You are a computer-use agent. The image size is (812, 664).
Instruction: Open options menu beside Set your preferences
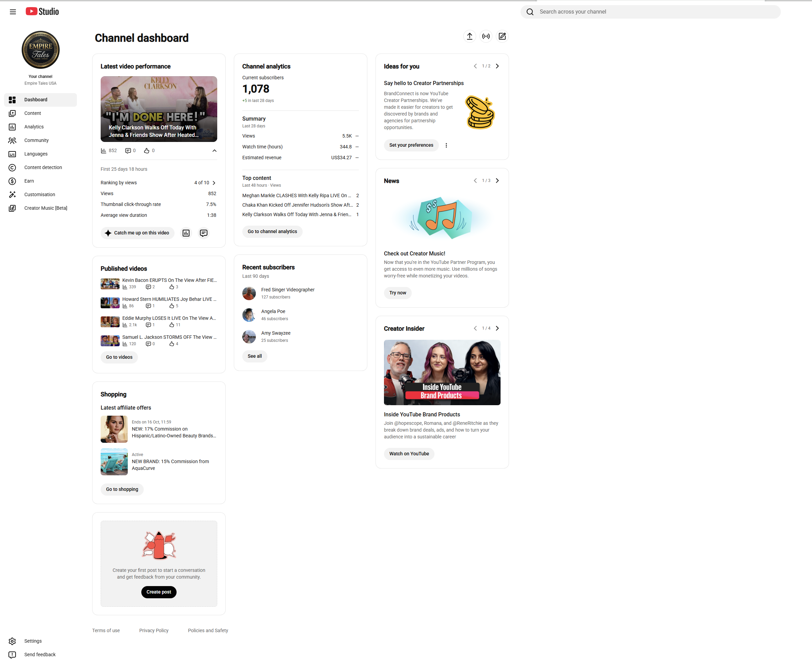coord(446,145)
